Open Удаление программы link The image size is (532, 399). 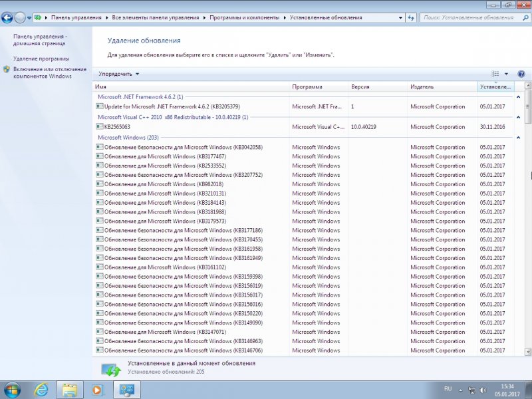tap(41, 59)
